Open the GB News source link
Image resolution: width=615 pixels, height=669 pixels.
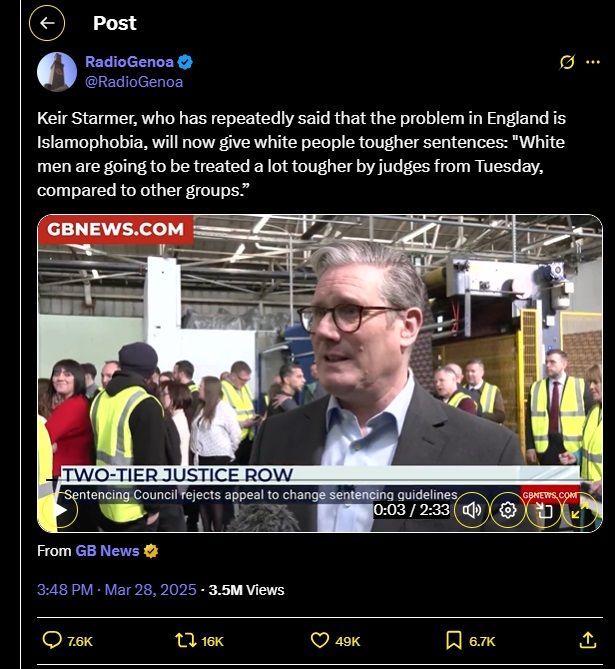107,551
